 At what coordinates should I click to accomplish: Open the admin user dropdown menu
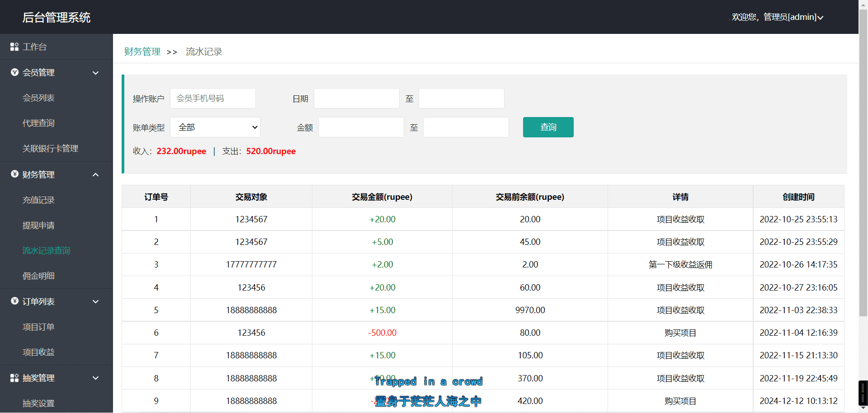coord(777,17)
